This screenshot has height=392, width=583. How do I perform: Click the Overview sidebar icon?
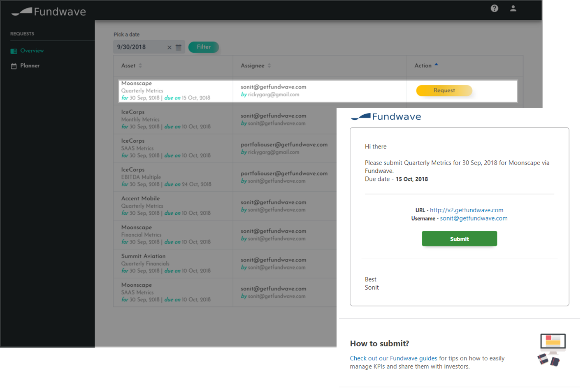(x=14, y=51)
